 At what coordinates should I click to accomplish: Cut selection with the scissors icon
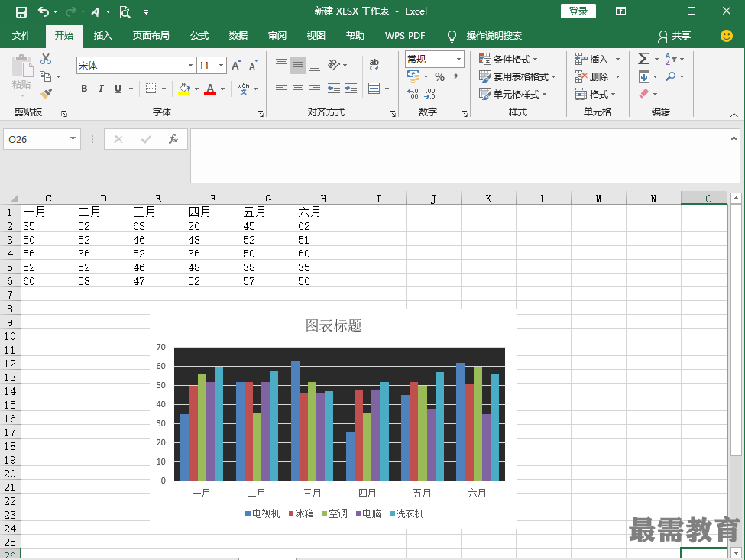coord(46,59)
